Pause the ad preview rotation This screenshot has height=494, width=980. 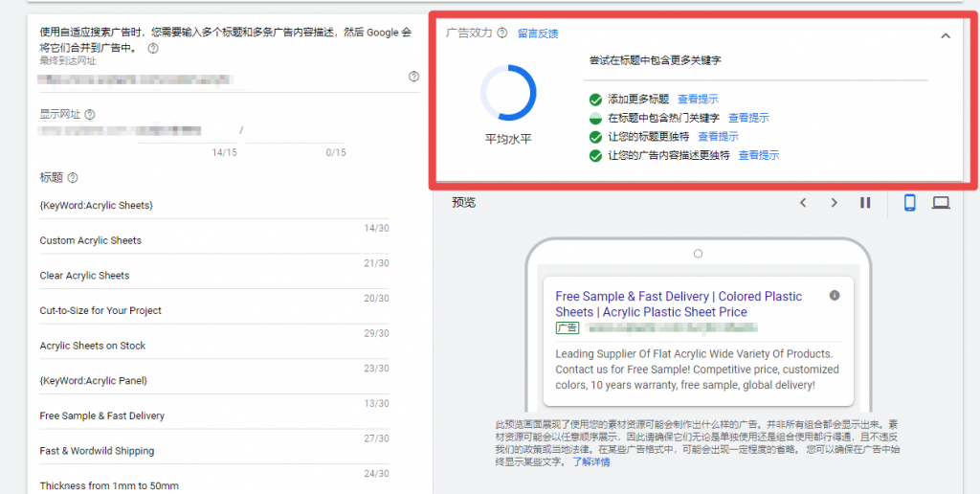pyautogui.click(x=865, y=203)
